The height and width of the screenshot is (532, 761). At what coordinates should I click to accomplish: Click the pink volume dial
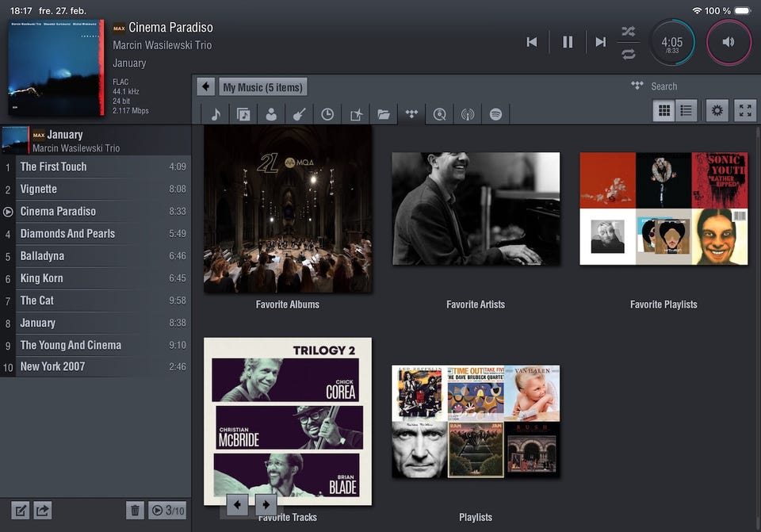[728, 42]
